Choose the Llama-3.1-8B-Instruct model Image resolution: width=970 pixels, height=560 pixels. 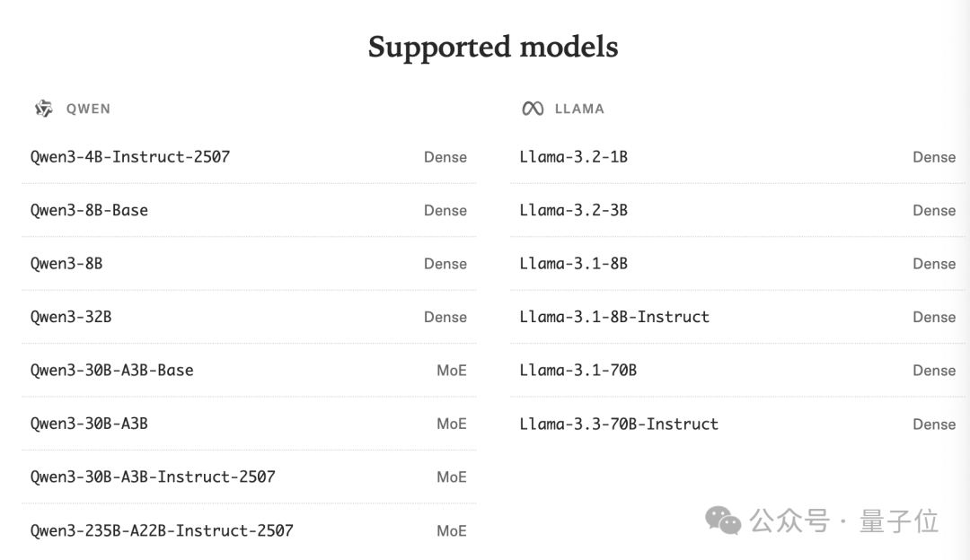coord(614,317)
